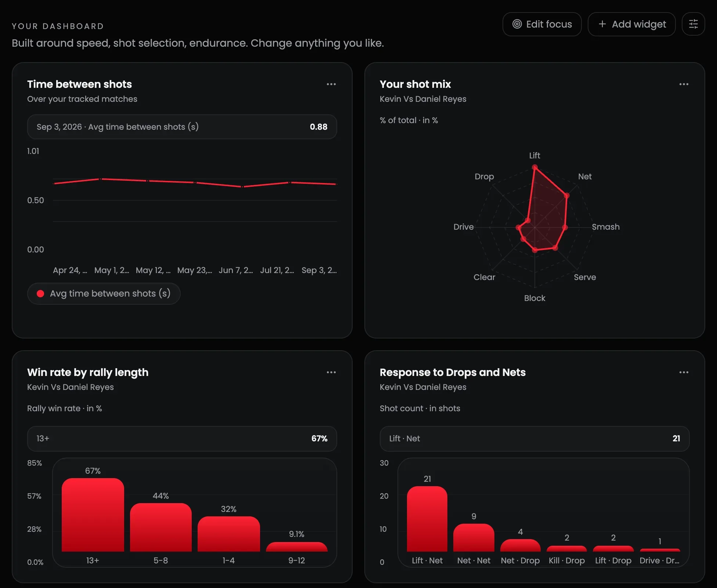Click the Sep 3 x-axis date label
717x588 pixels.
[x=319, y=270]
